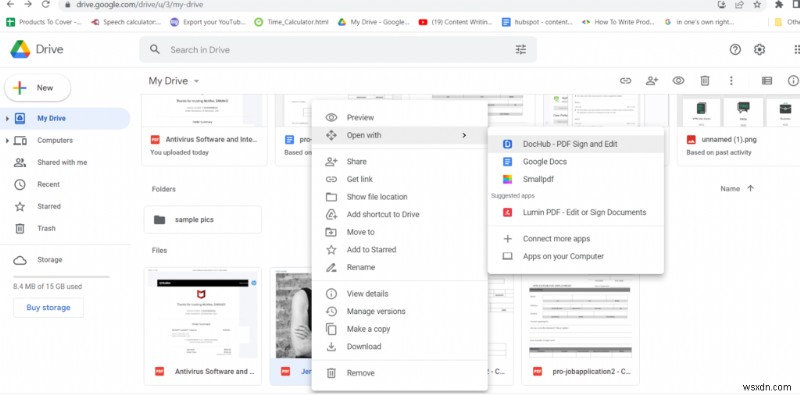The width and height of the screenshot is (800, 395).
Task: Select Add to Starred
Action: click(x=399, y=250)
